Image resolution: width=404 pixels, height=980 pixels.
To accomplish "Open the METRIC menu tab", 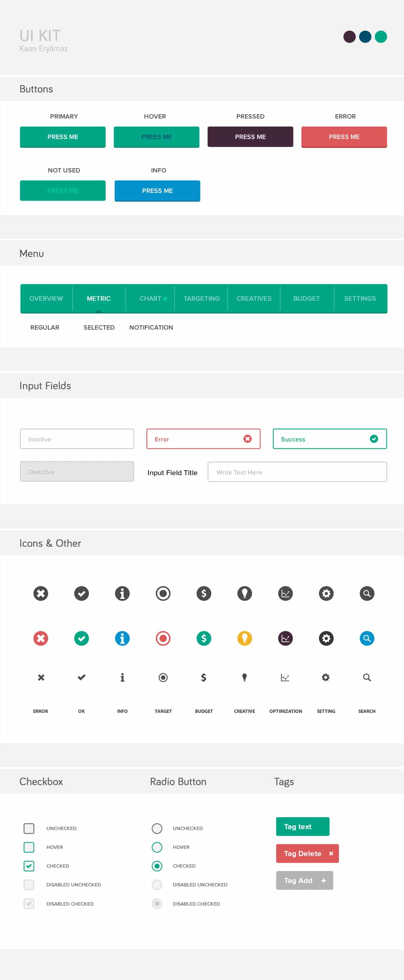I will pos(99,298).
